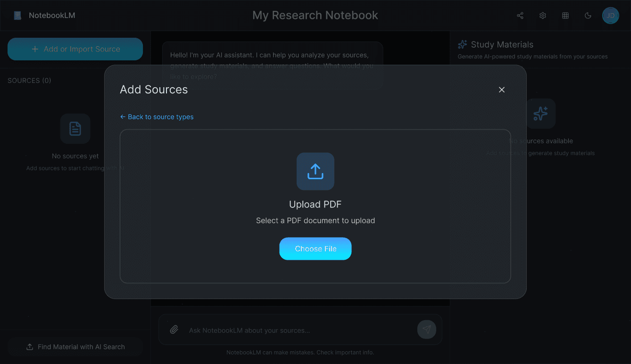Screen dimensions: 631x364
Task: Click the No sources yet text
Action: click(x=75, y=156)
